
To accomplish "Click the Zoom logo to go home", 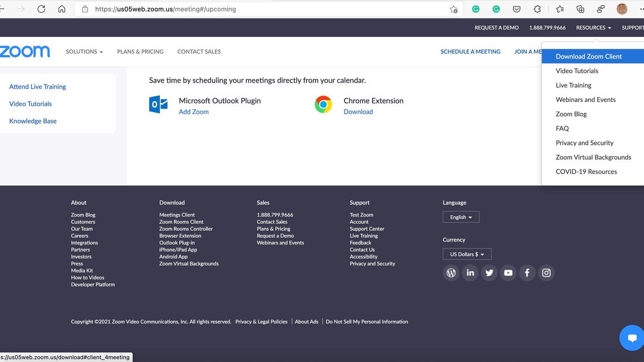I will pyautogui.click(x=24, y=51).
